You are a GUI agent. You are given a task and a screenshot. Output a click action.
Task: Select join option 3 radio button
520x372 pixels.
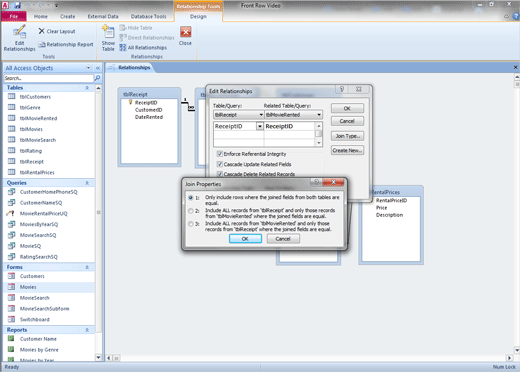[x=191, y=224]
